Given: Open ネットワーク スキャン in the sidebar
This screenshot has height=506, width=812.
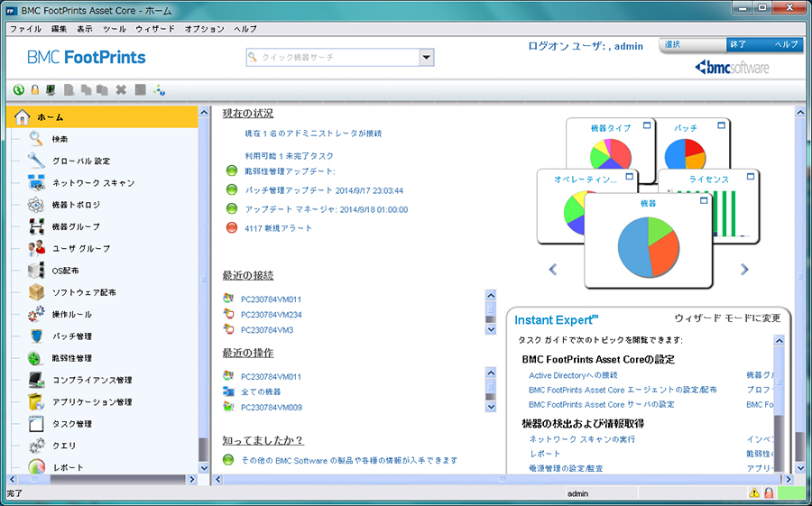Looking at the screenshot, I should 93,183.
